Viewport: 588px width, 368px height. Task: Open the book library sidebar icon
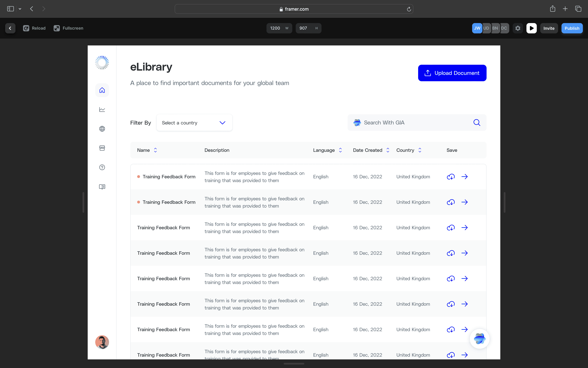(102, 187)
